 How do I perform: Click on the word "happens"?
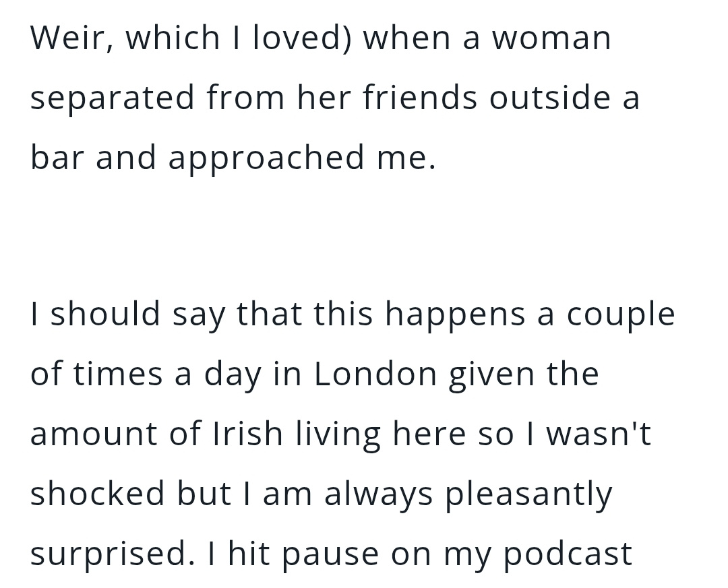tap(456, 314)
